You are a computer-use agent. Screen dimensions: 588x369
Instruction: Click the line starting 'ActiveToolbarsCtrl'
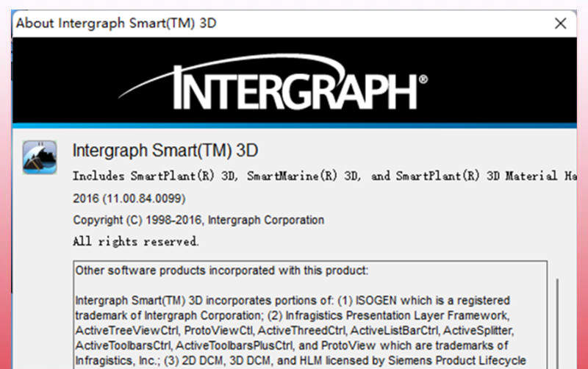[292, 345]
